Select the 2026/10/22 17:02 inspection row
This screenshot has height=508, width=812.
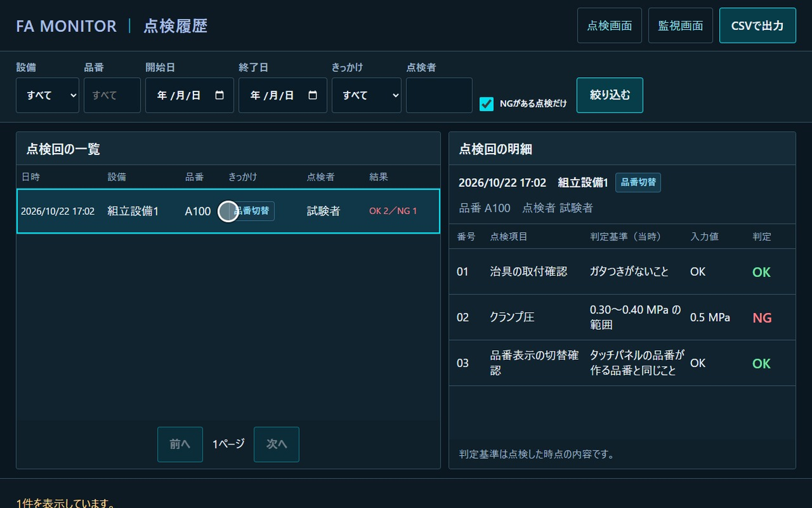pyautogui.click(x=228, y=211)
